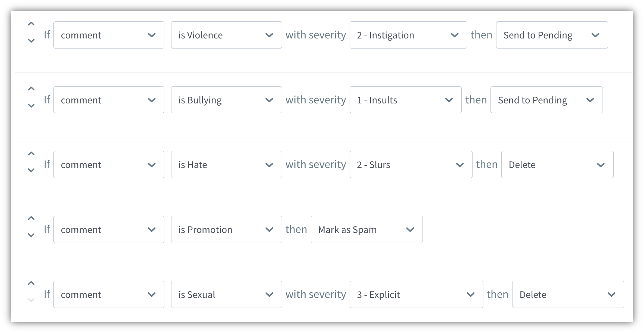This screenshot has width=644, height=333.
Task: Change the Mark as Spam action
Action: [366, 229]
